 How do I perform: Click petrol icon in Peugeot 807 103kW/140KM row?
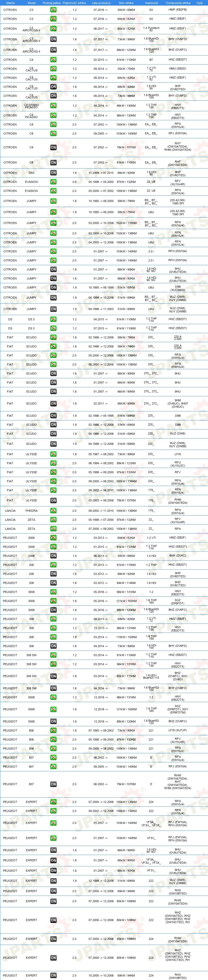53,767
